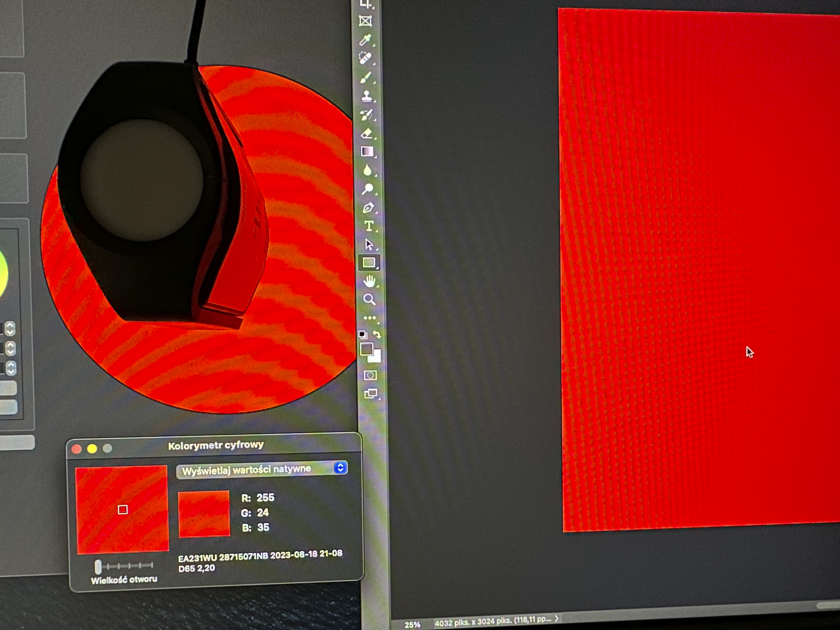Image resolution: width=840 pixels, height=630 pixels.
Task: Click the foreground color swatch
Action: (366, 349)
